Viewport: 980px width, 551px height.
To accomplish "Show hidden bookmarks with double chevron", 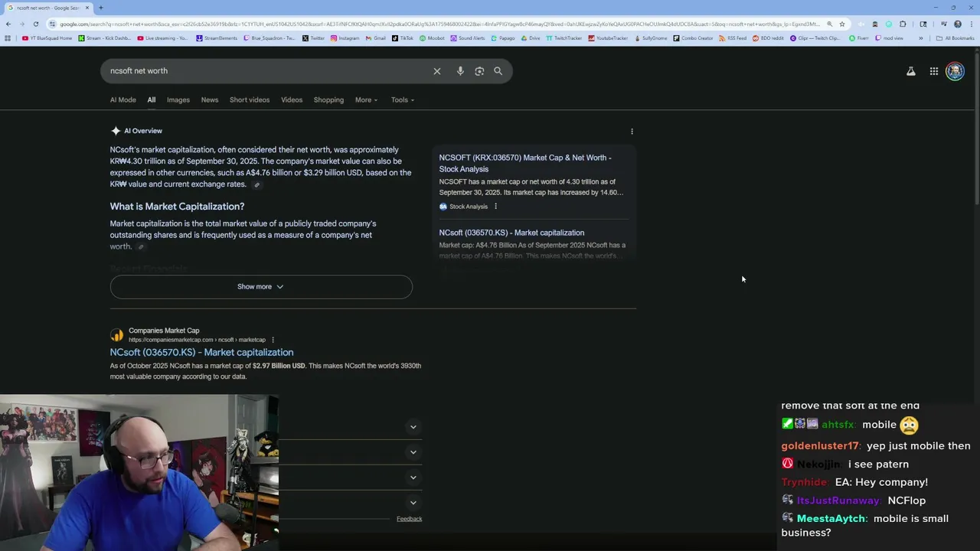I will coord(921,38).
